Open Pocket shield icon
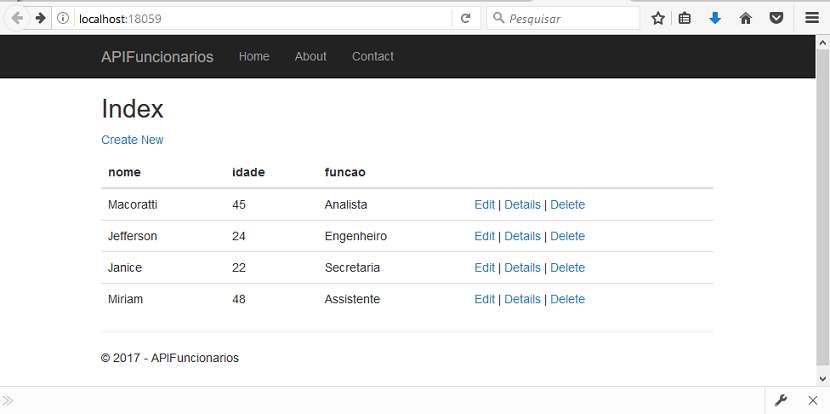Screen dimensions: 830x414 click(777, 19)
